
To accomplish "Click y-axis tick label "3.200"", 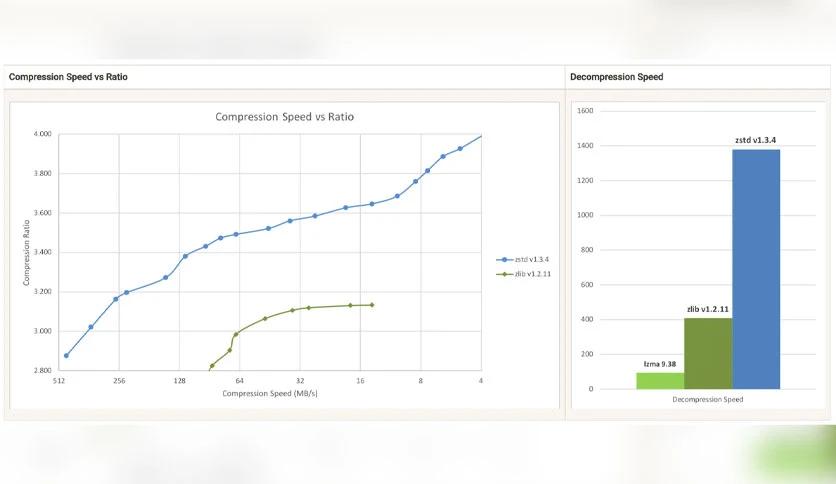I will click(43, 292).
